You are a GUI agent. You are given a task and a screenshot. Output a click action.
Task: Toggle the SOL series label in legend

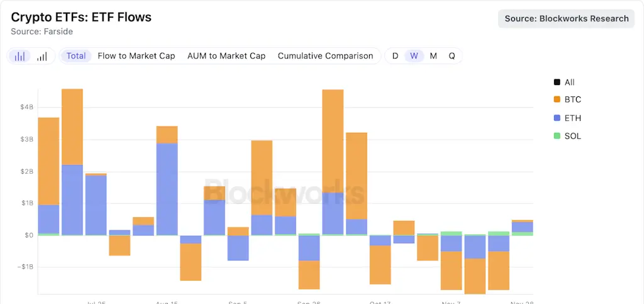(573, 136)
